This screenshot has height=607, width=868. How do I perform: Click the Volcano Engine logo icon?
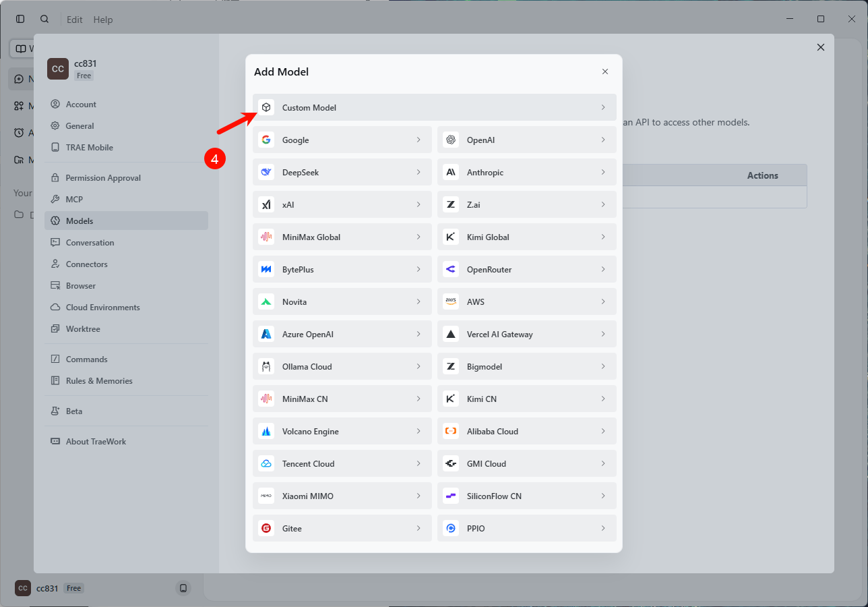click(266, 431)
